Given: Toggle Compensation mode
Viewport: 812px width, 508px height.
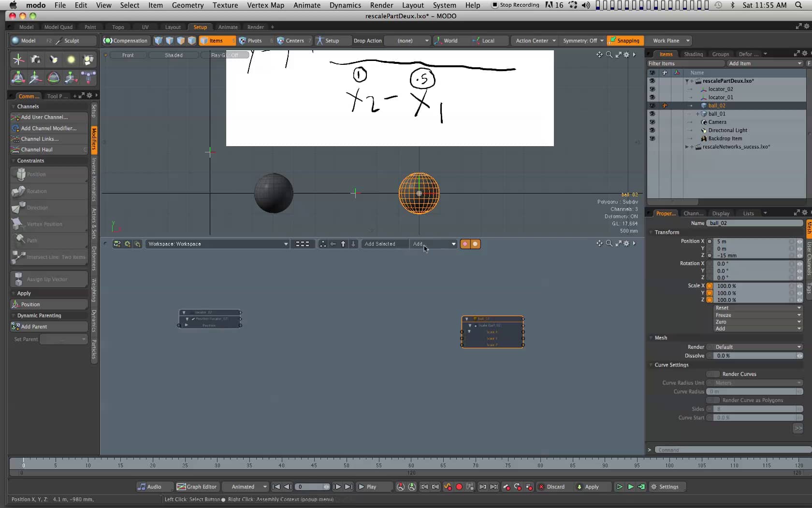Looking at the screenshot, I should coord(126,41).
